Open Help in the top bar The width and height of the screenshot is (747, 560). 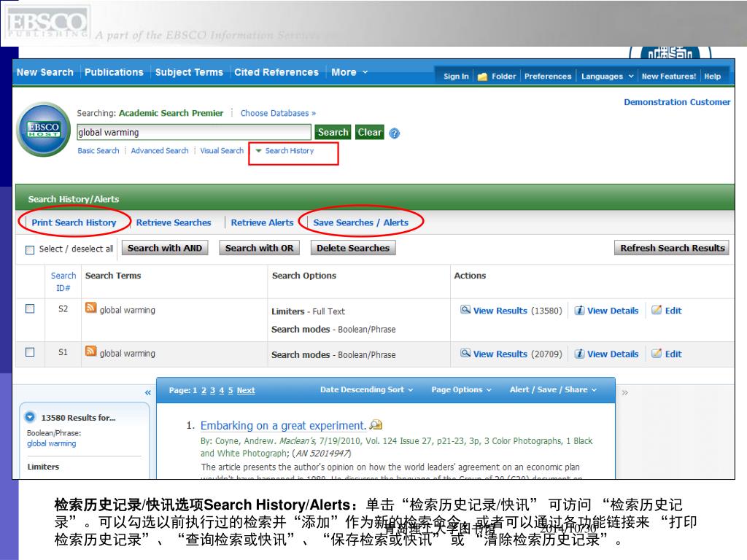point(712,76)
